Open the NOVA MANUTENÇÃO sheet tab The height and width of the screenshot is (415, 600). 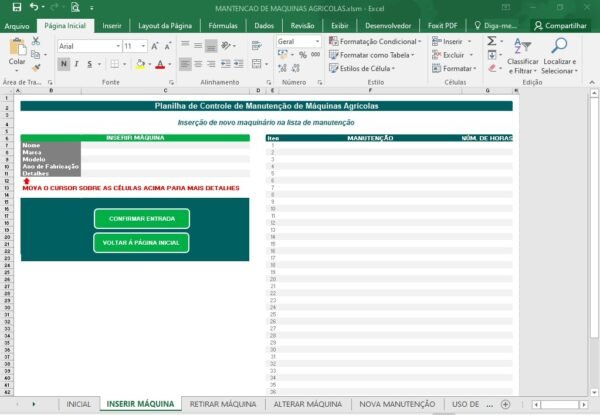pyautogui.click(x=397, y=404)
